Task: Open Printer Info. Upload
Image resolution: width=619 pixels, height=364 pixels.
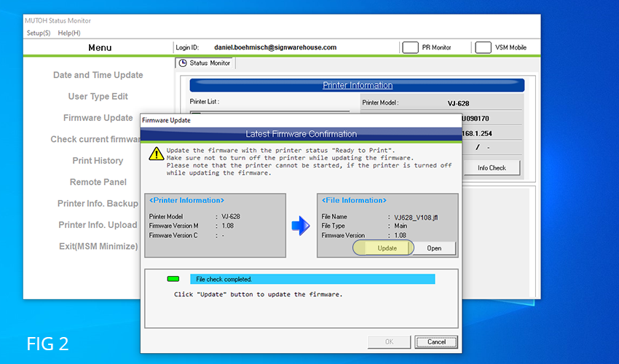Action: 98,225
